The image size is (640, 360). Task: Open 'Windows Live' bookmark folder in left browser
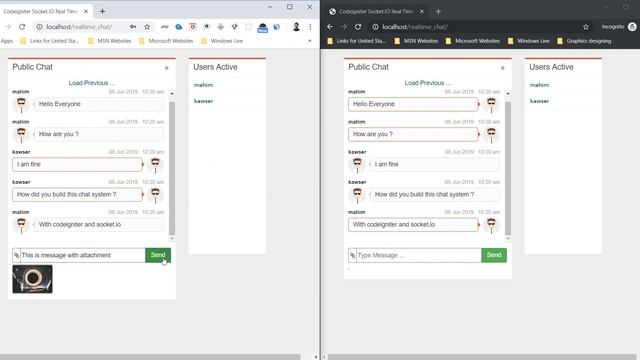point(222,41)
